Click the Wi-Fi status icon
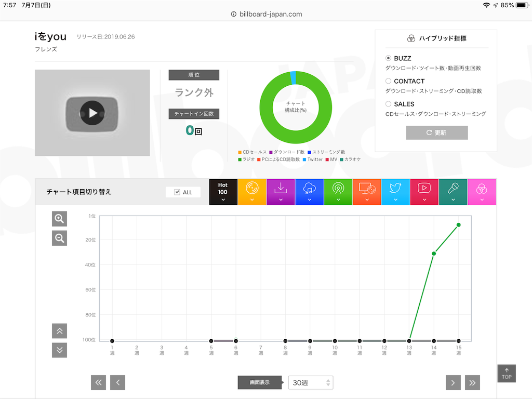The height and width of the screenshot is (399, 532). [486, 5]
